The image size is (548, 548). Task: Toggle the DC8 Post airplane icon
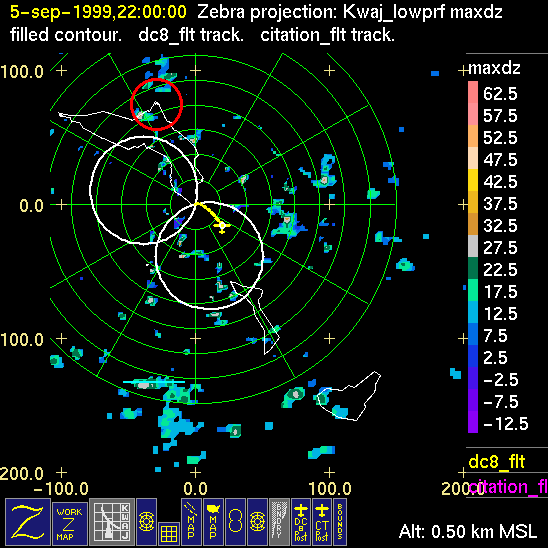(301, 521)
